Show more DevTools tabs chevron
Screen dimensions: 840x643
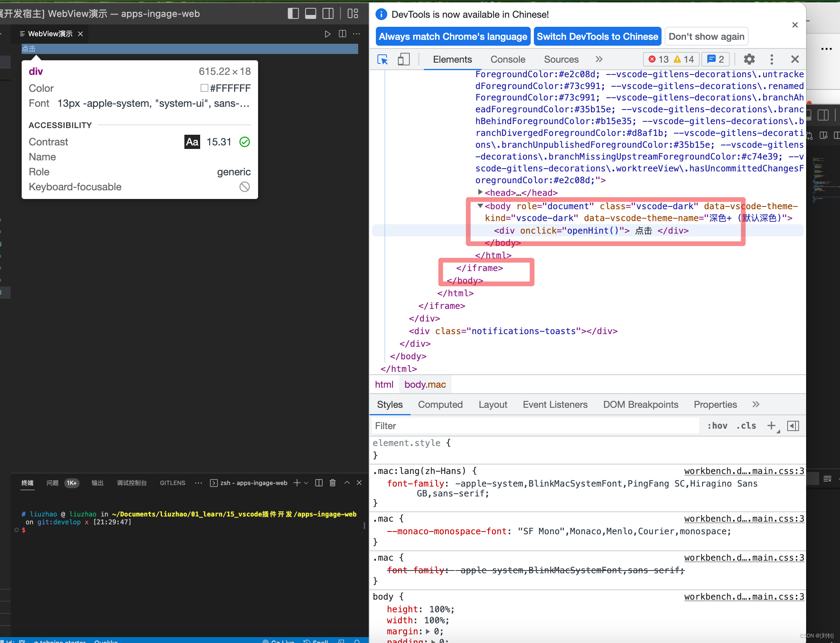click(x=599, y=59)
